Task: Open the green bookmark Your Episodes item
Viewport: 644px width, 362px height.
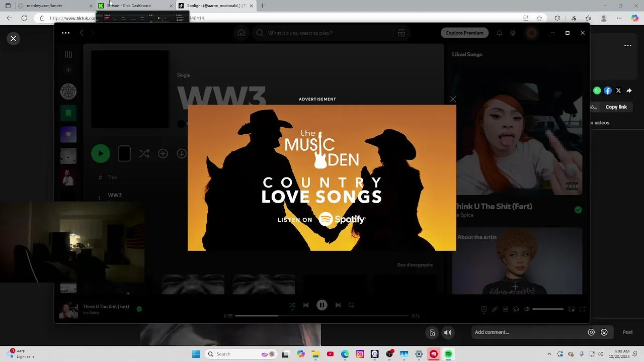Action: (68, 113)
